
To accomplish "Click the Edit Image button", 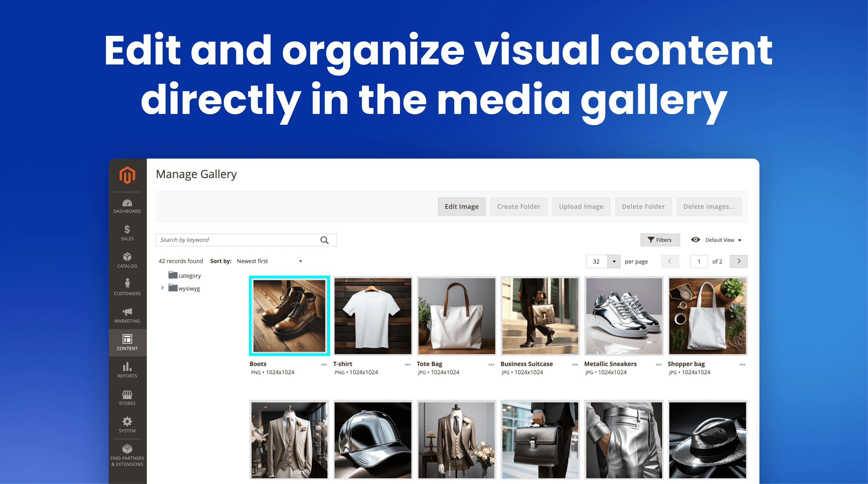I will point(462,207).
